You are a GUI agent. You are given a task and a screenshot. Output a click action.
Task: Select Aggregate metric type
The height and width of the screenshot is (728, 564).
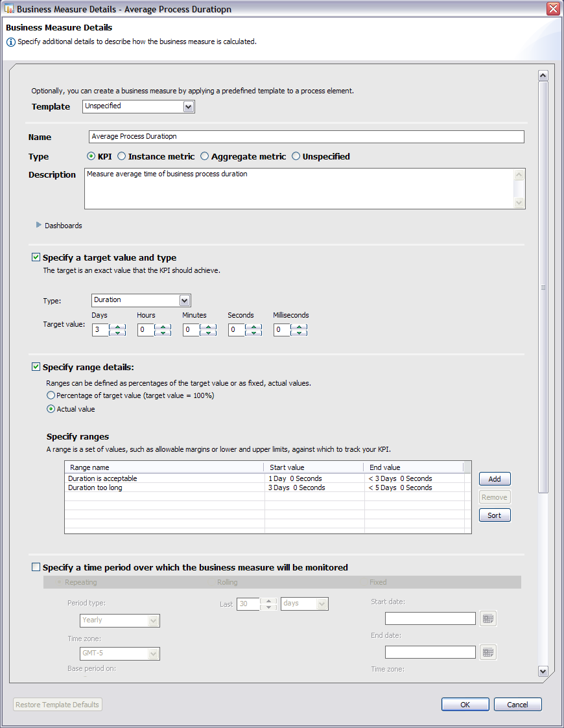click(204, 156)
